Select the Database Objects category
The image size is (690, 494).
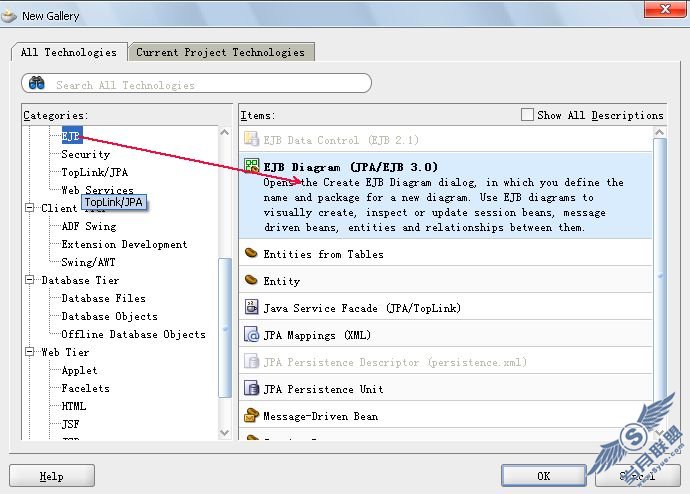(x=109, y=316)
